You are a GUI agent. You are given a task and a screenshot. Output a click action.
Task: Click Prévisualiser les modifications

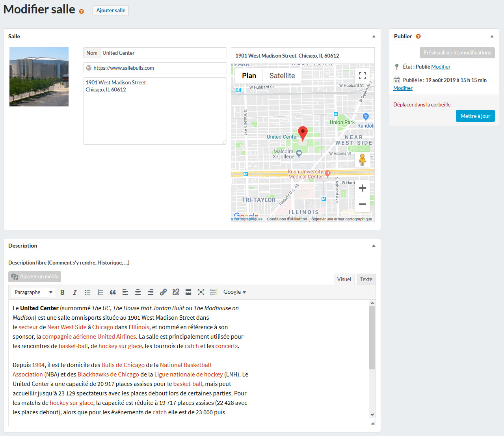(457, 52)
